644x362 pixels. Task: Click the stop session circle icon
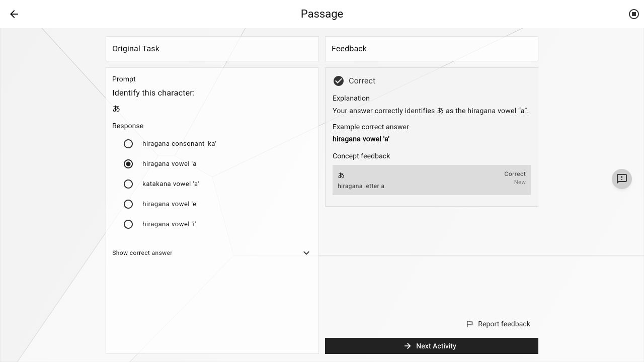click(x=634, y=14)
